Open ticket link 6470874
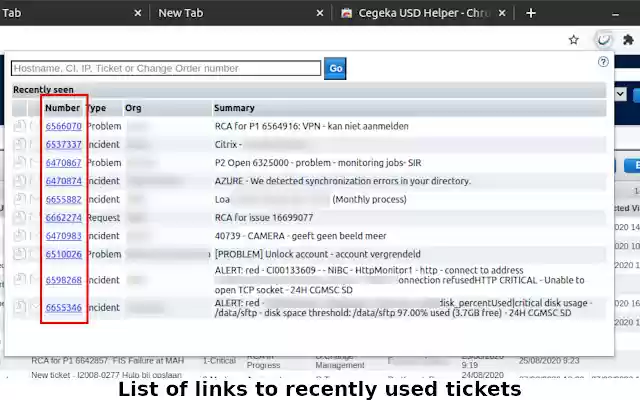Screen dimensions: 640x400 (64, 181)
